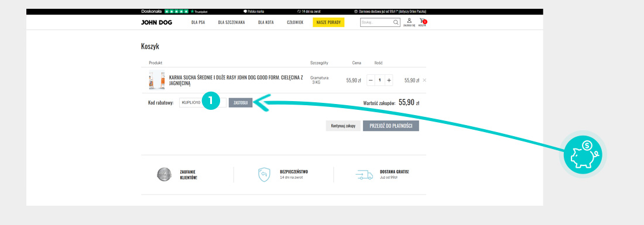This screenshot has height=225, width=644.
Task: Click the Bezpieczeństwo shield icon
Action: pos(265,175)
